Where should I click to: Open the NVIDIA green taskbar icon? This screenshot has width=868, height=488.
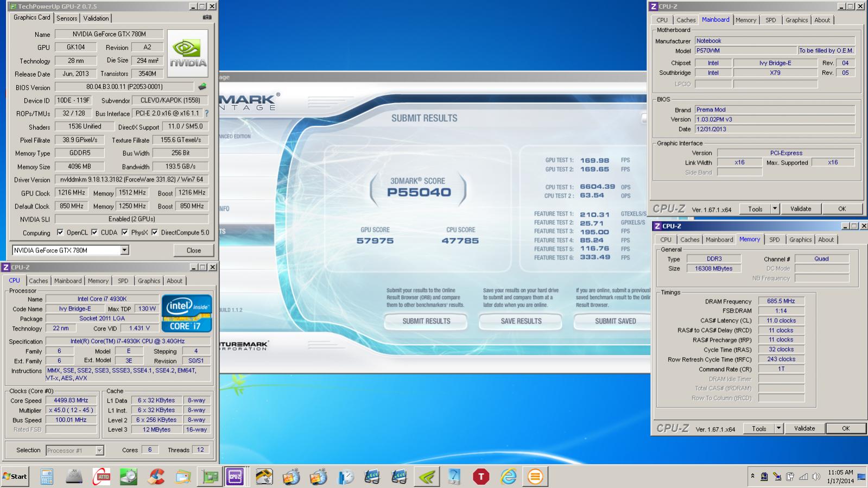pyautogui.click(x=427, y=477)
